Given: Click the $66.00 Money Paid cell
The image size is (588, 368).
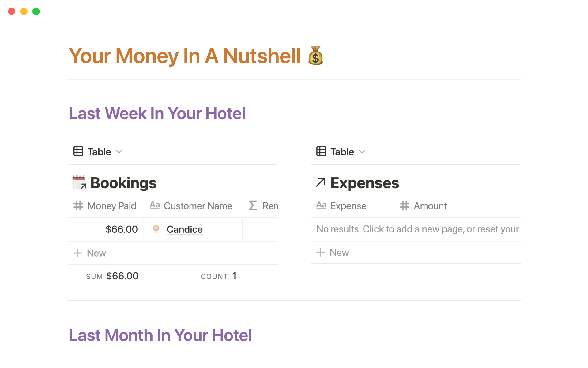Looking at the screenshot, I should tap(121, 229).
